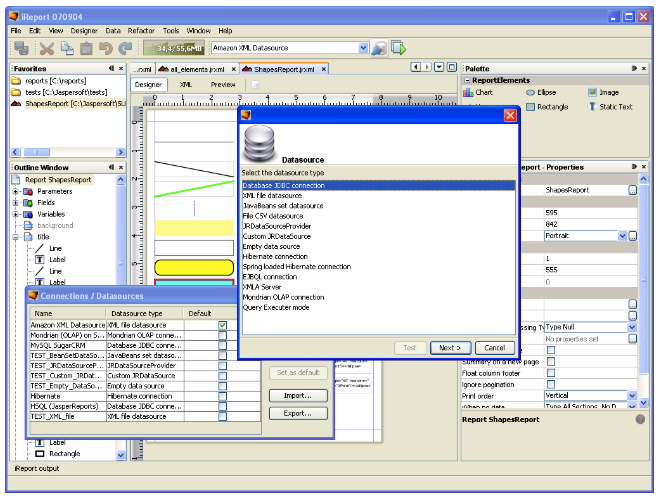Click the maximize editor window icon
This screenshot has width=658, height=498.
point(452,67)
